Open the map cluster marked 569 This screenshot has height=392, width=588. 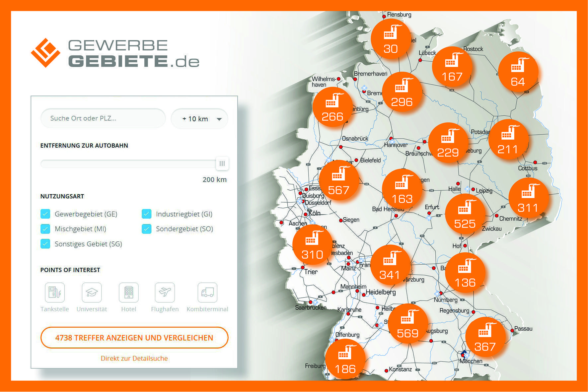[x=408, y=323]
